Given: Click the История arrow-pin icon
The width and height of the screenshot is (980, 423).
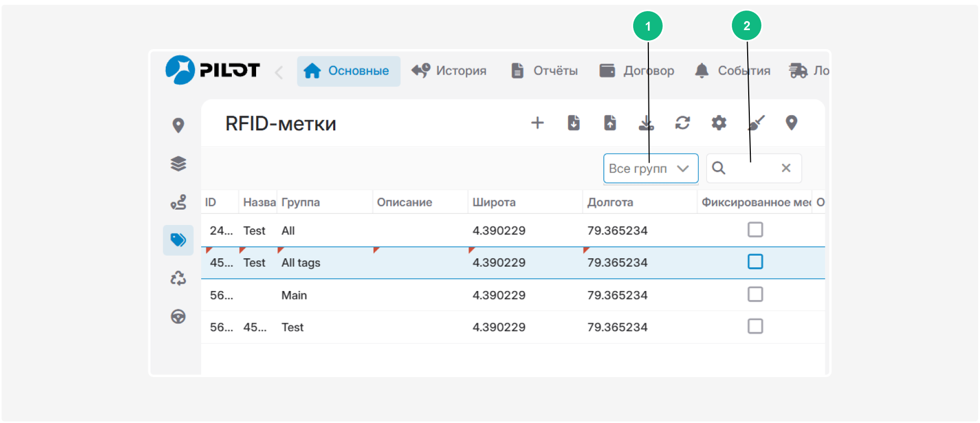Looking at the screenshot, I should tap(421, 70).
